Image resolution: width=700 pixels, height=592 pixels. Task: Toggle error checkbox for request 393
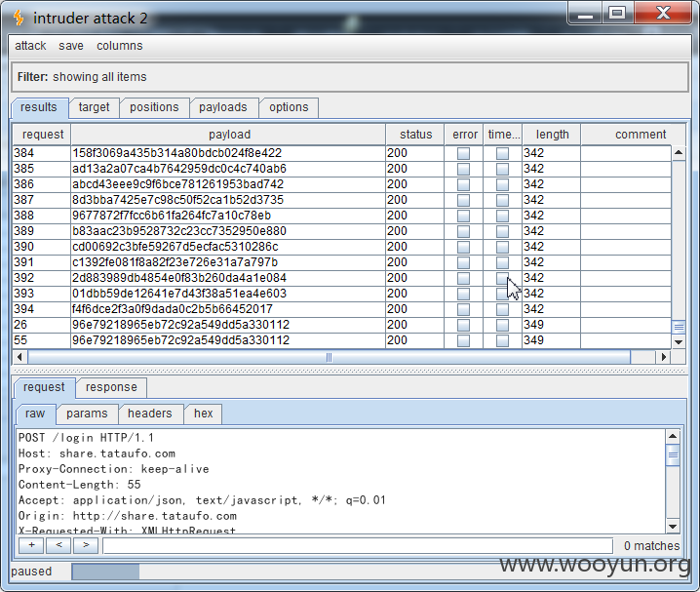click(x=463, y=295)
